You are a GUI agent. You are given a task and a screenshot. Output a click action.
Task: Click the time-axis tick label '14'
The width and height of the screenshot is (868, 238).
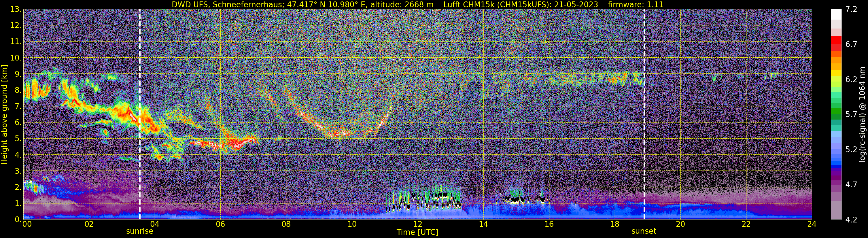pyautogui.click(x=483, y=224)
